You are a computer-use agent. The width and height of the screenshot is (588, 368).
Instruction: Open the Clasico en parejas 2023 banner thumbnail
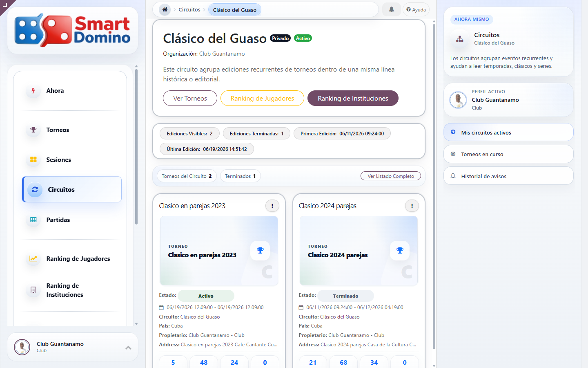coord(219,251)
